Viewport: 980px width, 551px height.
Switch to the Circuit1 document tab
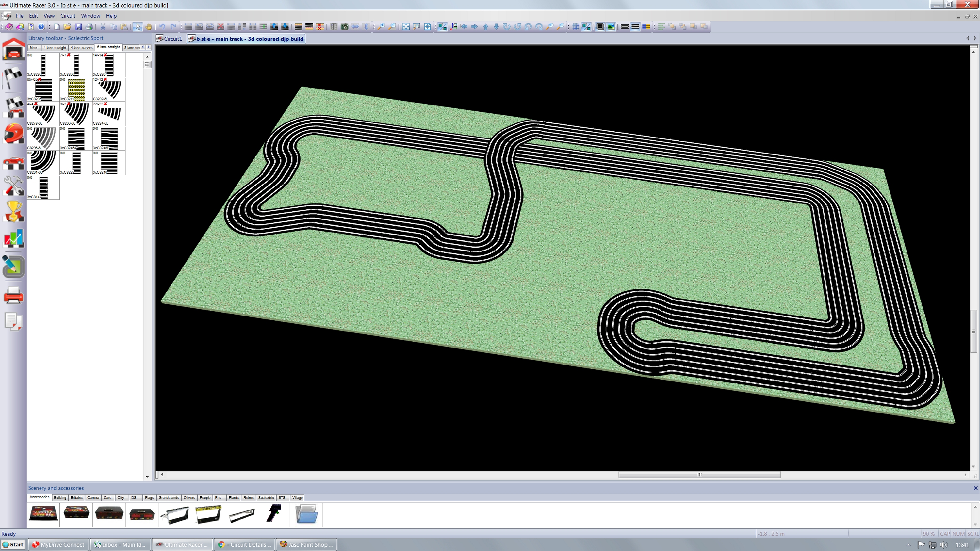pyautogui.click(x=170, y=39)
